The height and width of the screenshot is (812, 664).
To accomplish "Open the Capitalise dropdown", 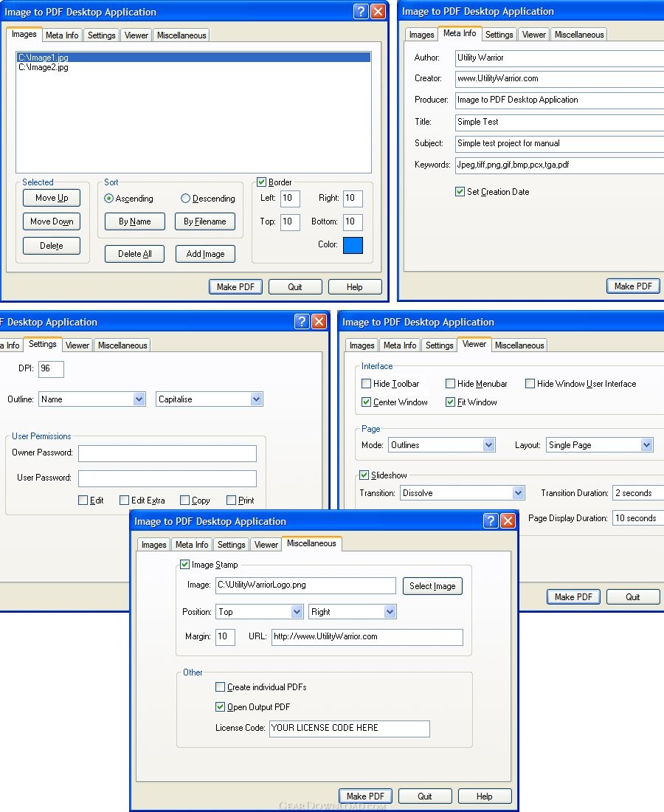I will tap(209, 399).
